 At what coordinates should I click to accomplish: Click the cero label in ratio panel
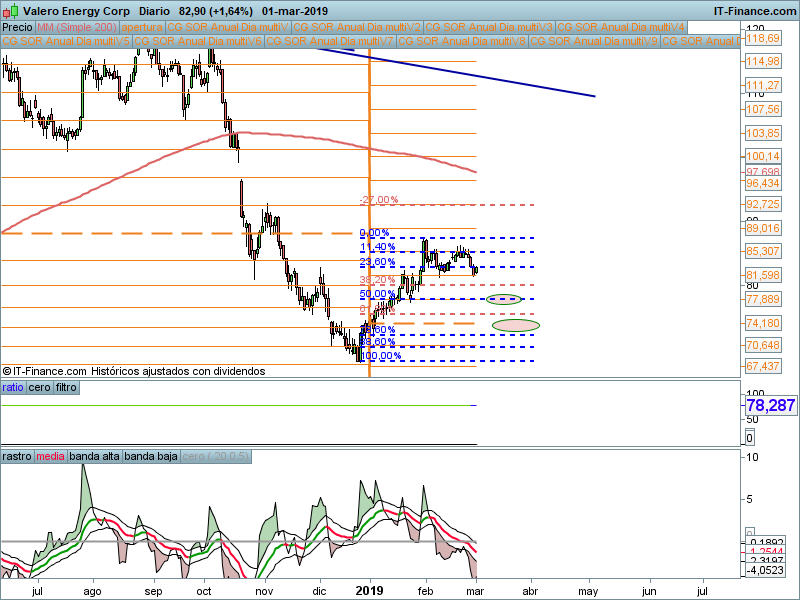[x=39, y=387]
